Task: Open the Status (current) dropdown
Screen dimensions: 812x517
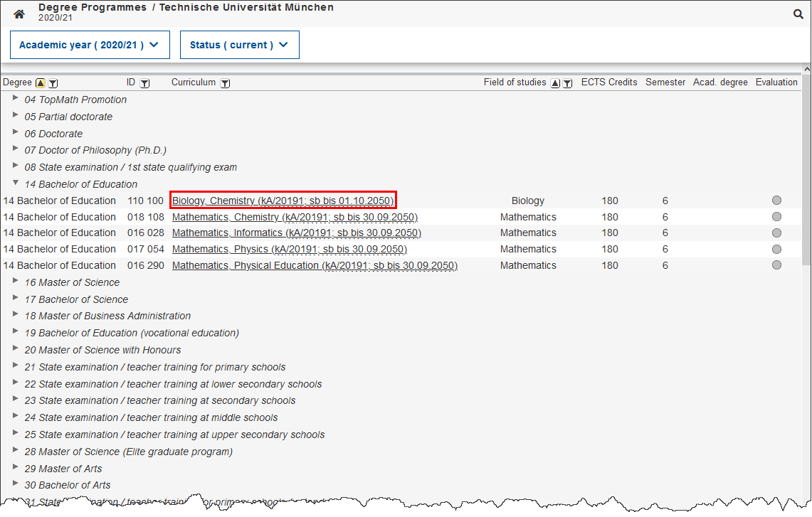Action: click(239, 45)
